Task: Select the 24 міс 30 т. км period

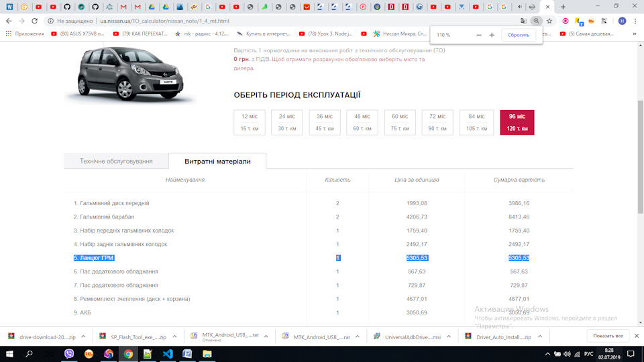Action: [x=286, y=122]
